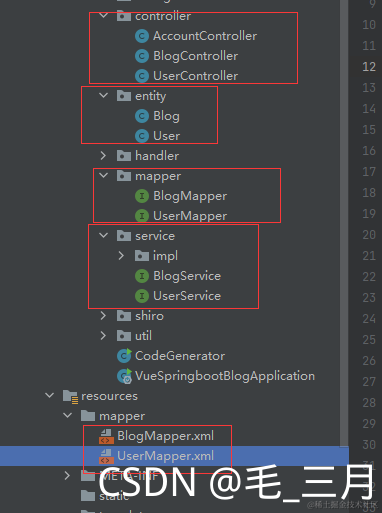
Task: Expand the util package
Action: click(x=103, y=336)
